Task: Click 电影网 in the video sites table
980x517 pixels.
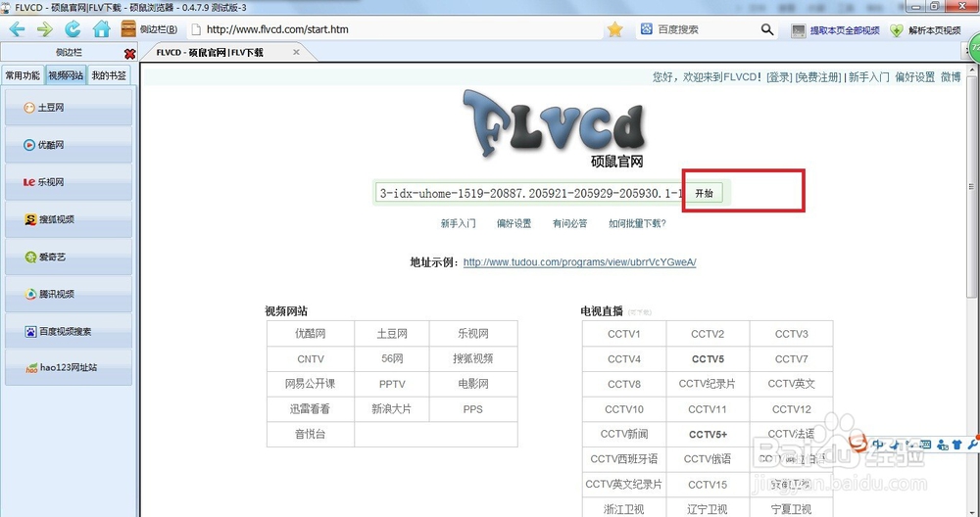Action: pos(473,384)
